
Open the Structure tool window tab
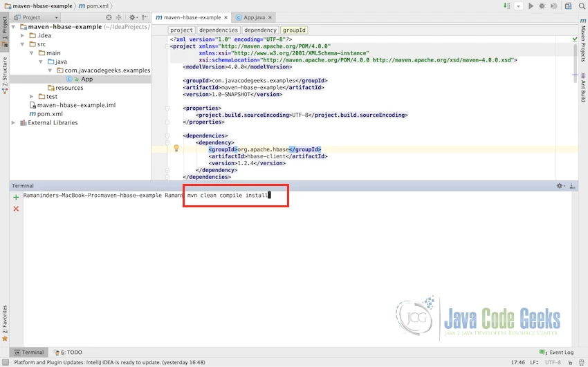[5, 75]
